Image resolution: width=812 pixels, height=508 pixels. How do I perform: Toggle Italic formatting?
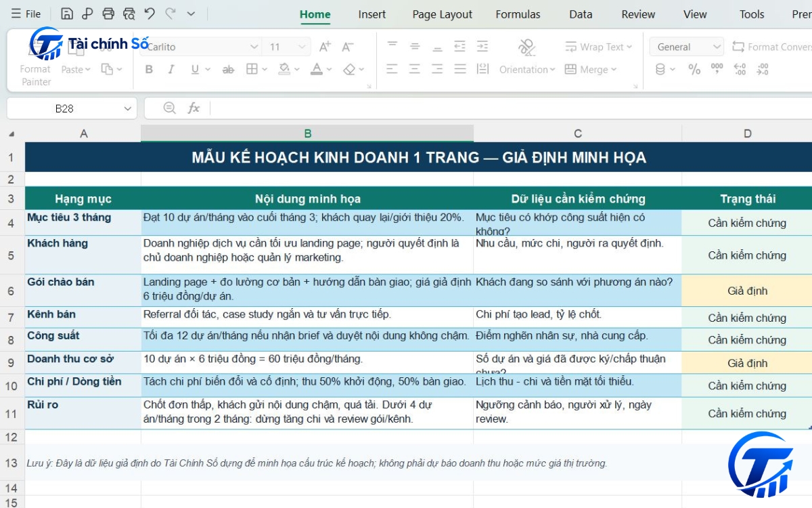171,69
